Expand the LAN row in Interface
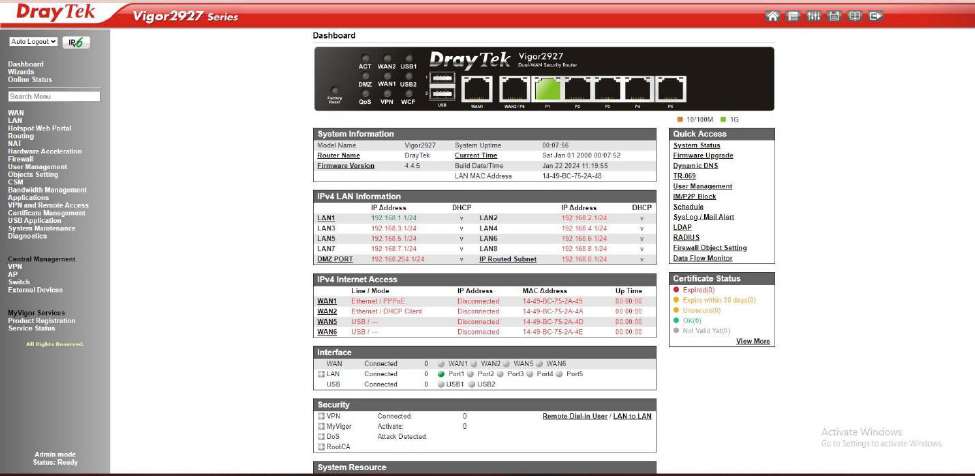This screenshot has width=975, height=476. pos(321,374)
